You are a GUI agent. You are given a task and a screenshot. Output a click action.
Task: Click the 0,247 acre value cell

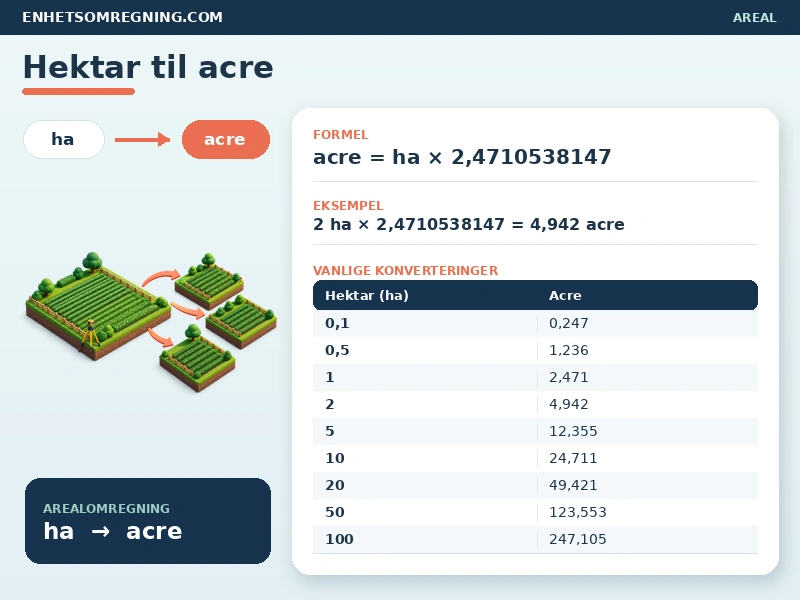coord(568,323)
